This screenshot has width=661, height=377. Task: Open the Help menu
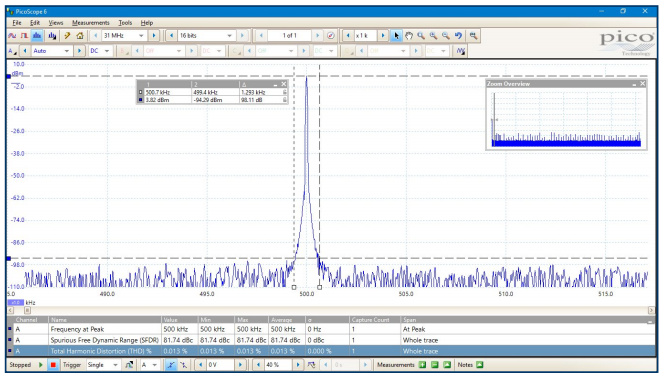[x=147, y=23]
